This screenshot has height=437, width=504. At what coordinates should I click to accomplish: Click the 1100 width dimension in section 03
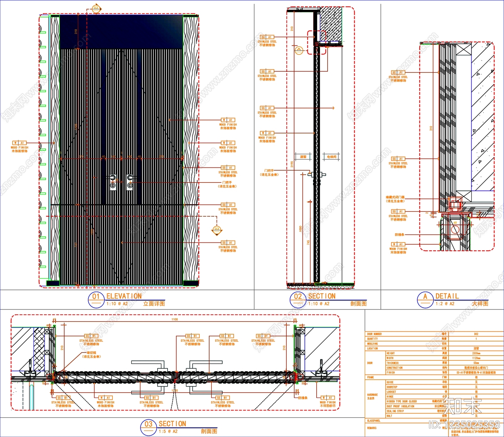click(x=175, y=319)
